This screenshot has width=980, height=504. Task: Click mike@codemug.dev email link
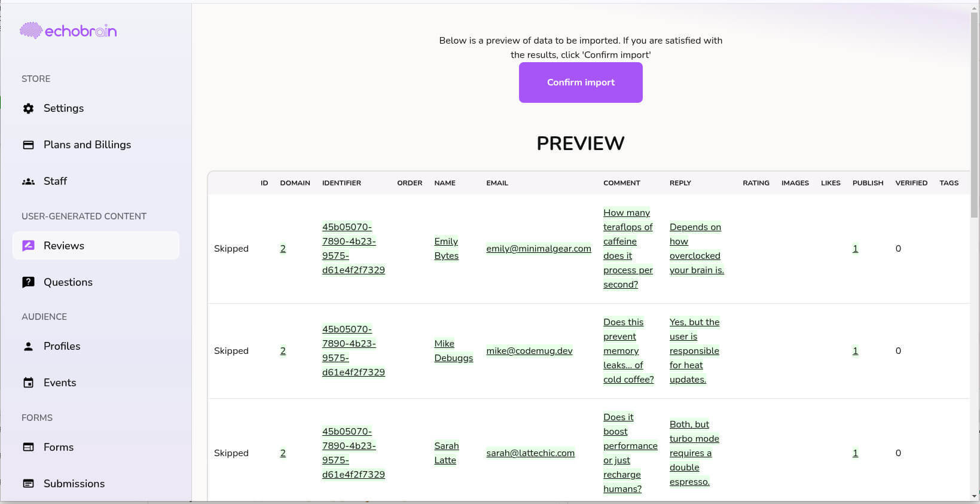pyautogui.click(x=529, y=351)
